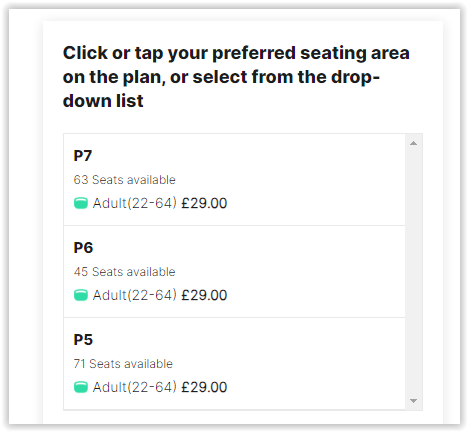Image resolution: width=468 pixels, height=432 pixels.
Task: Click the 45 Seats available text
Action: tap(124, 272)
